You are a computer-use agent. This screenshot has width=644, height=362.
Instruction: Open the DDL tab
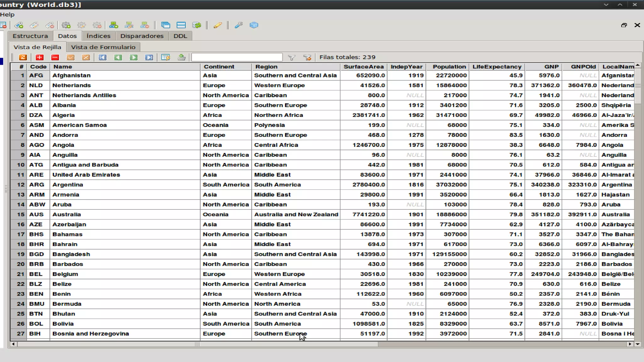coord(180,36)
